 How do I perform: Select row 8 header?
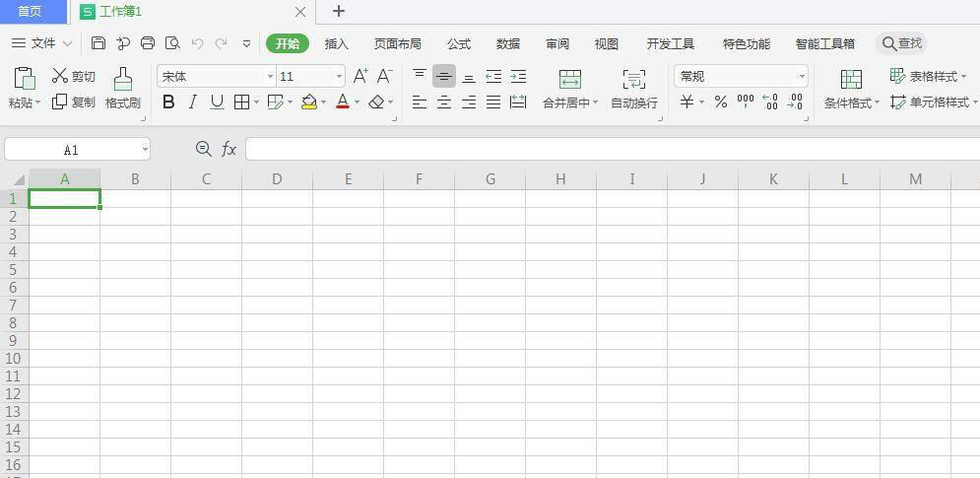click(x=14, y=323)
